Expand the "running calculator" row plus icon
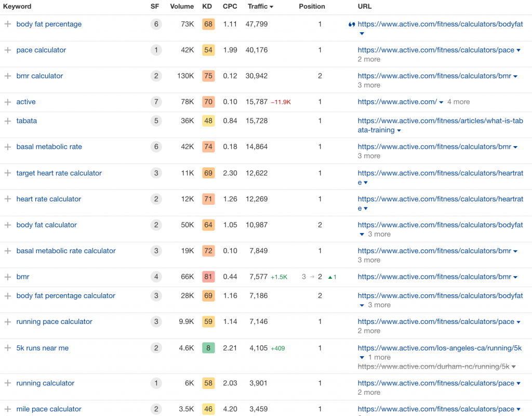Screen dimensions: 532x416 click(7, 383)
